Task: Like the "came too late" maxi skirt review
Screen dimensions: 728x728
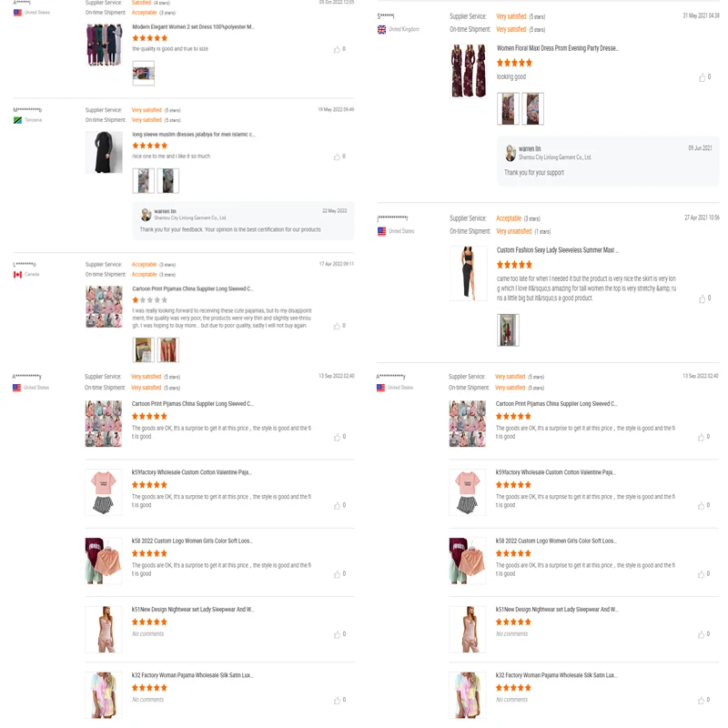Action: 702,299
